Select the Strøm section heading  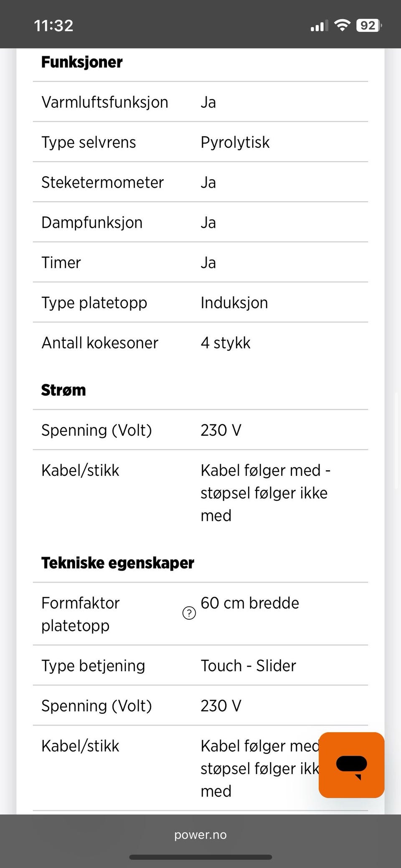[63, 390]
